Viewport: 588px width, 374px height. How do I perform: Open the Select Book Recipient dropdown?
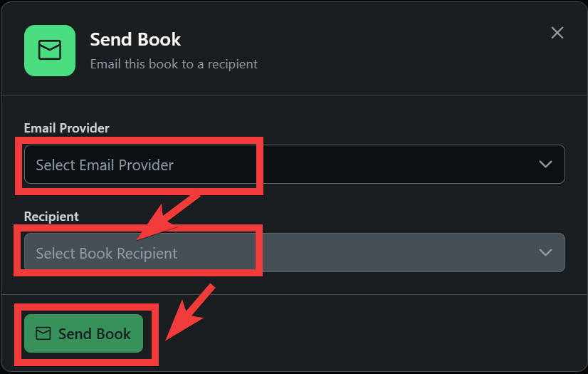pos(294,253)
